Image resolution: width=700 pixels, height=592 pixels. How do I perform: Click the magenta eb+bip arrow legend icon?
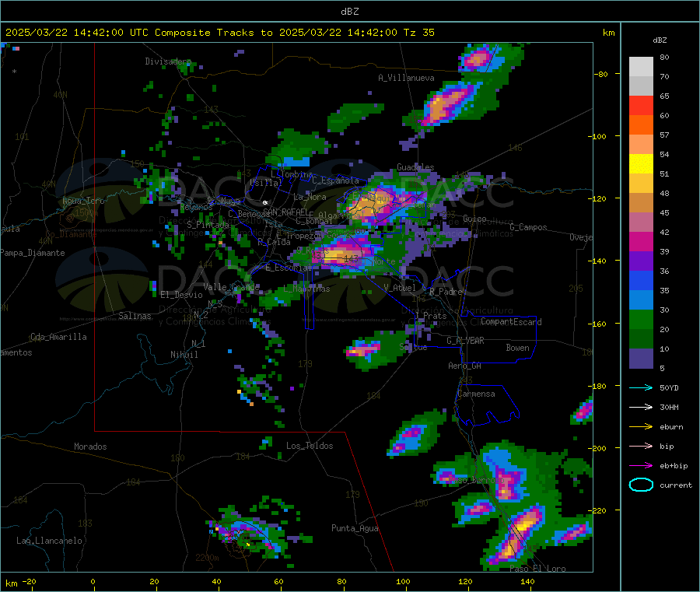(641, 466)
